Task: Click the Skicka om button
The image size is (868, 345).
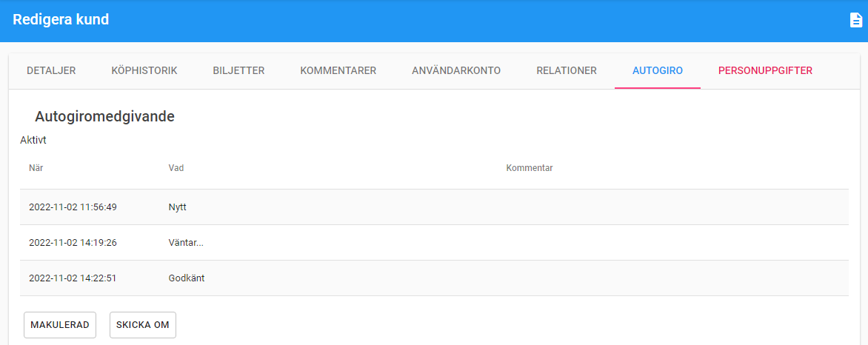Action: point(143,325)
